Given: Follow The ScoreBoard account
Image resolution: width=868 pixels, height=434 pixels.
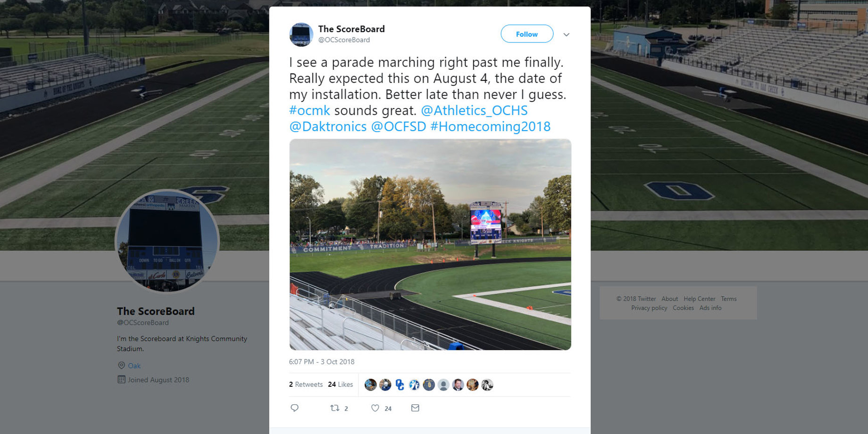Looking at the screenshot, I should 527,34.
